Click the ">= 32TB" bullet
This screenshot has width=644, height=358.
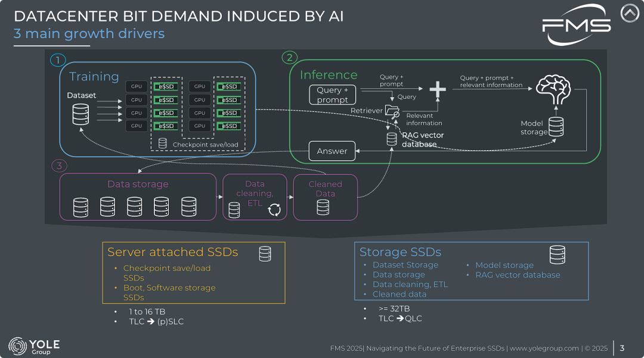point(394,309)
